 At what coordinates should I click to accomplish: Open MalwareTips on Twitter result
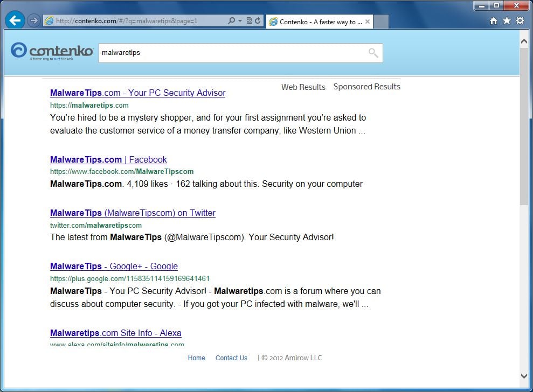pos(133,213)
